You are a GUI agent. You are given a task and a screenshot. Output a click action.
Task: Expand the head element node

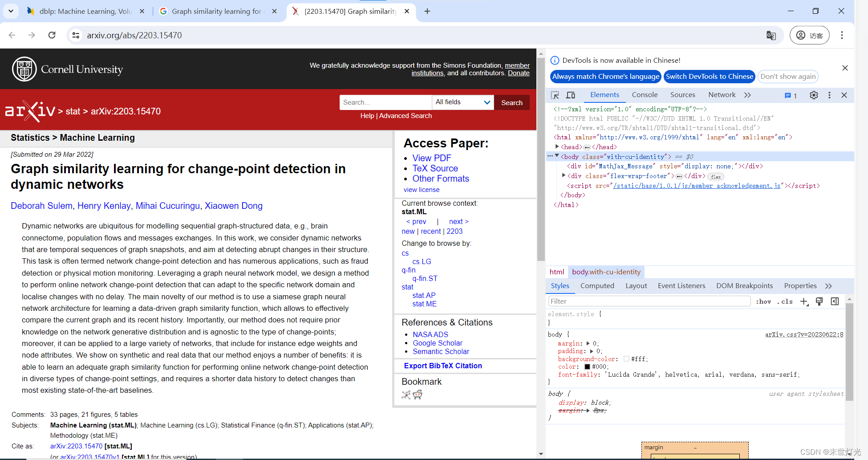(557, 147)
